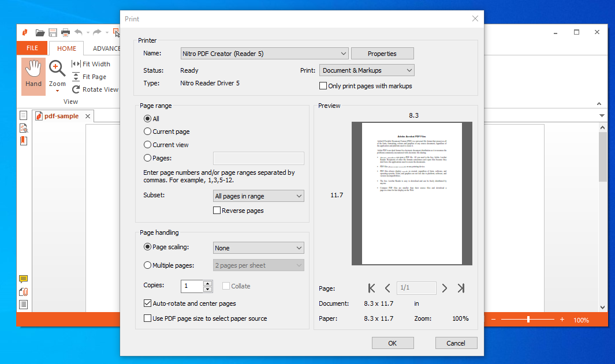The image size is (615, 364).
Task: Open the Pages pane in left sidebar
Action: pyautogui.click(x=24, y=115)
